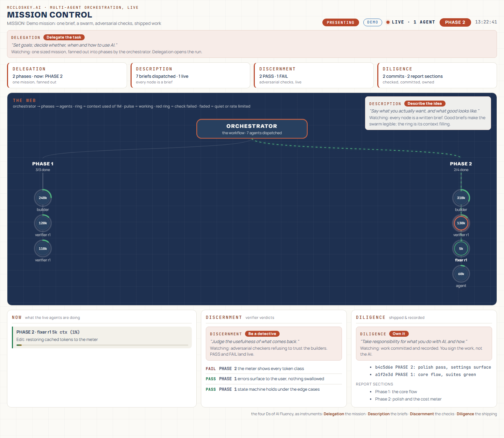
Task: Open the DESCRIPTION summary card
Action: 190,75
